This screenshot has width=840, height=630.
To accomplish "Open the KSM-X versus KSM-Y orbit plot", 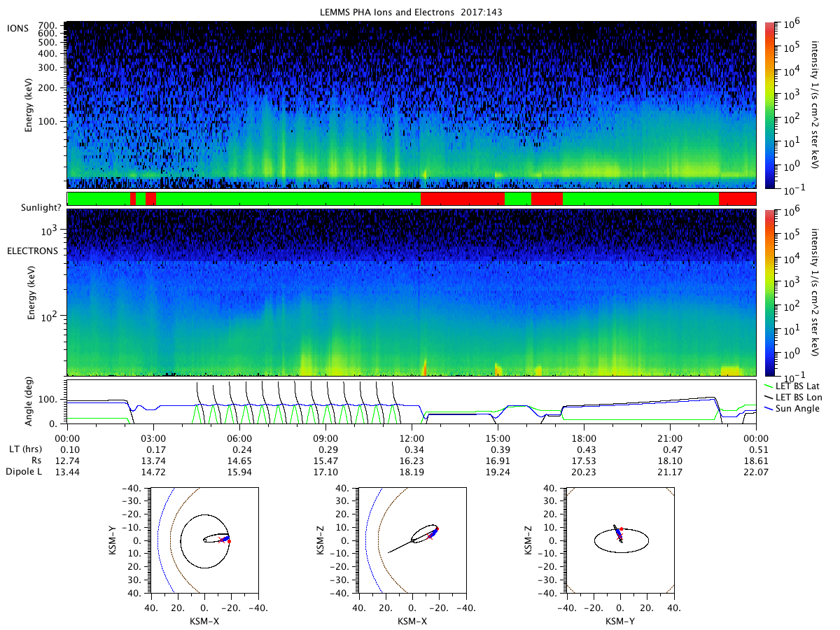I will pos(204,540).
